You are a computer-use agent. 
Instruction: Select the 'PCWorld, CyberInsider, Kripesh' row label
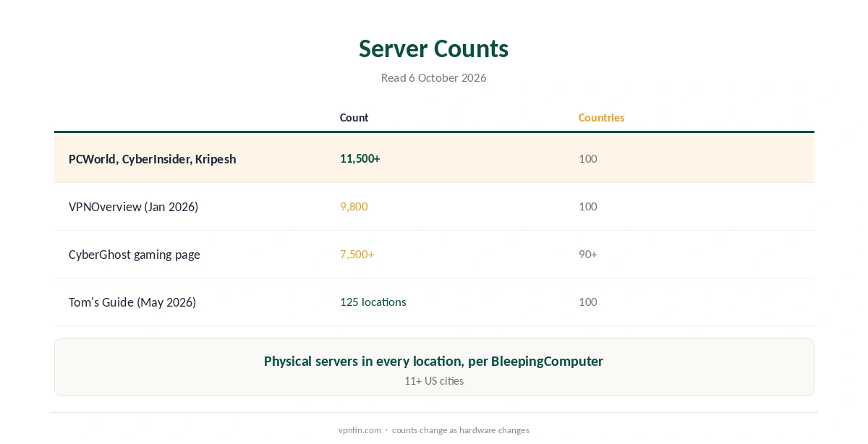click(152, 159)
